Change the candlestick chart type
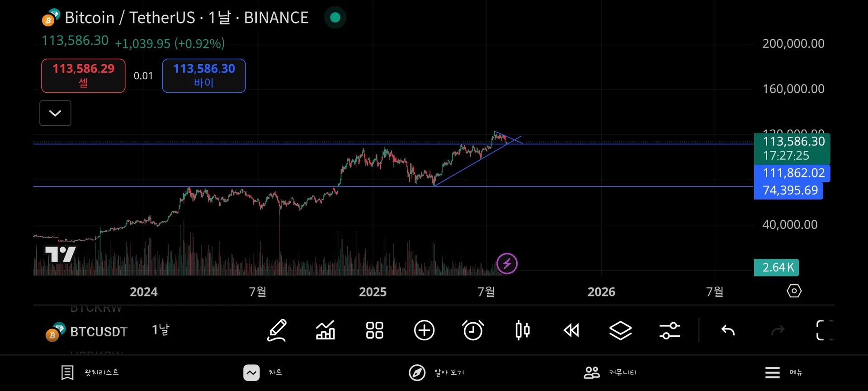 click(522, 330)
